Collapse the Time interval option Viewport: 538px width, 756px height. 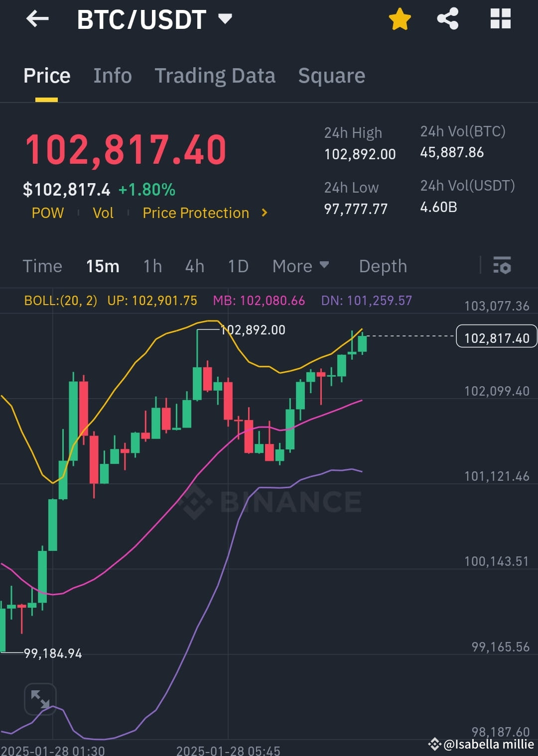tap(42, 266)
